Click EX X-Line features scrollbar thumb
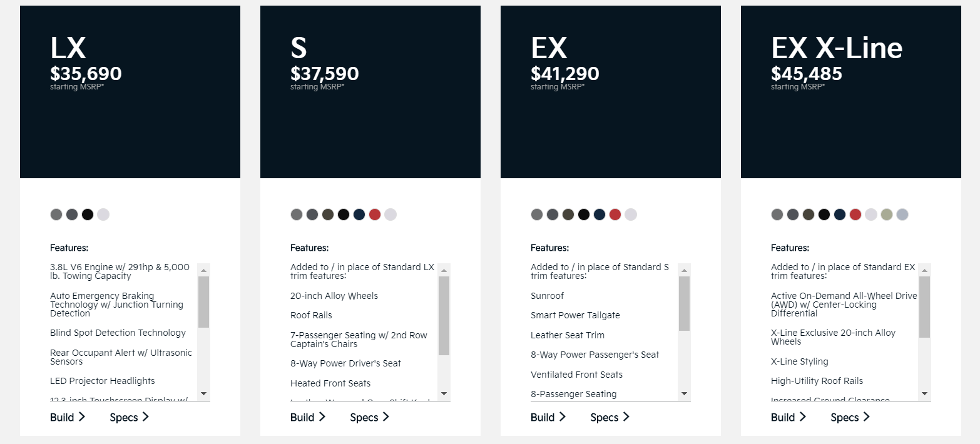 point(924,306)
